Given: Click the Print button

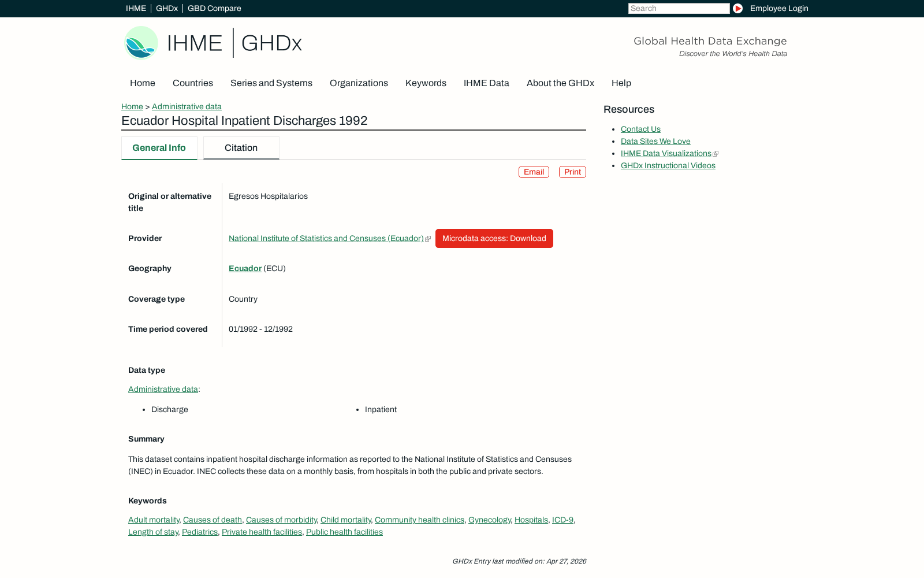Looking at the screenshot, I should 572,172.
